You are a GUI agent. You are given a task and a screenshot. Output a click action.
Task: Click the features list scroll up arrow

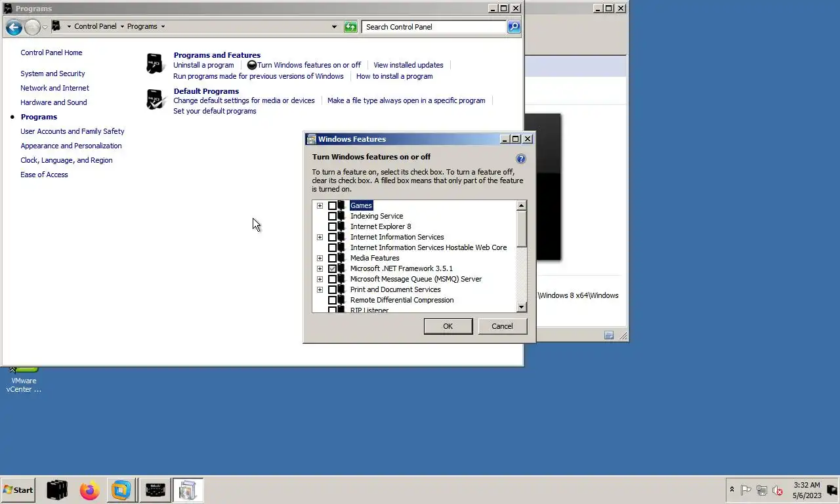pyautogui.click(x=522, y=205)
